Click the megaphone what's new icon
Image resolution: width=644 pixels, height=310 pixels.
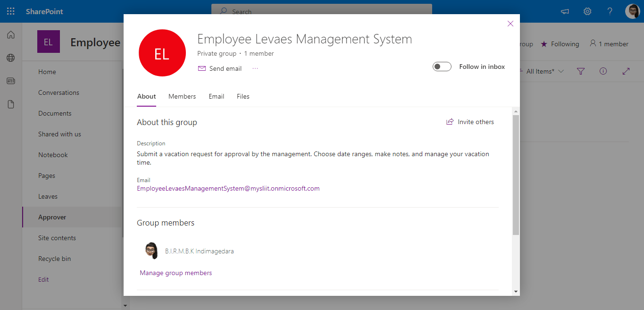pos(565,11)
